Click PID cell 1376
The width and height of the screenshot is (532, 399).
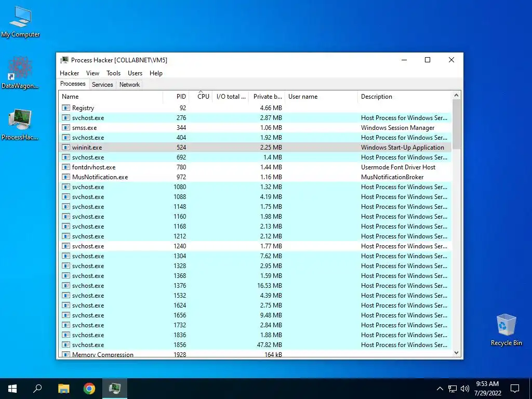[x=180, y=286]
